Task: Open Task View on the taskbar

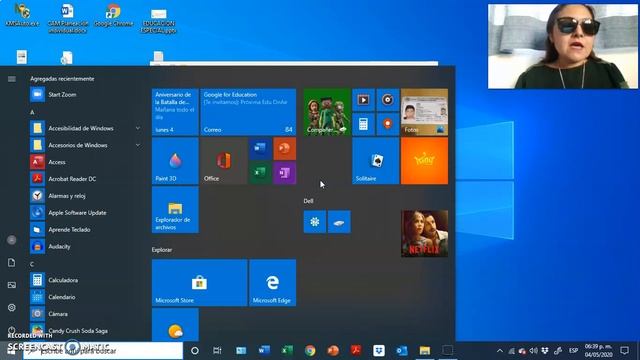Action: click(217, 351)
